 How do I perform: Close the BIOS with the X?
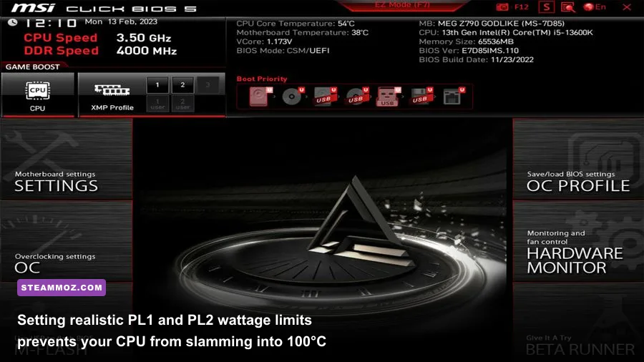pos(627,7)
